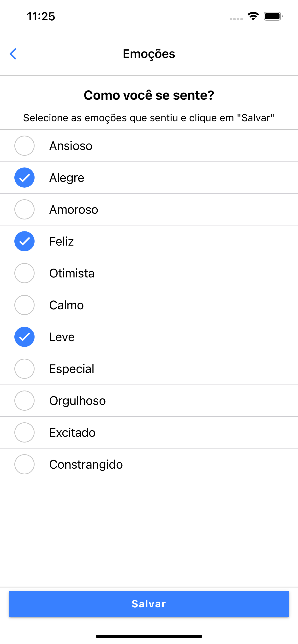Check the Constrangido emotion
The image size is (298, 644).
pyautogui.click(x=24, y=464)
